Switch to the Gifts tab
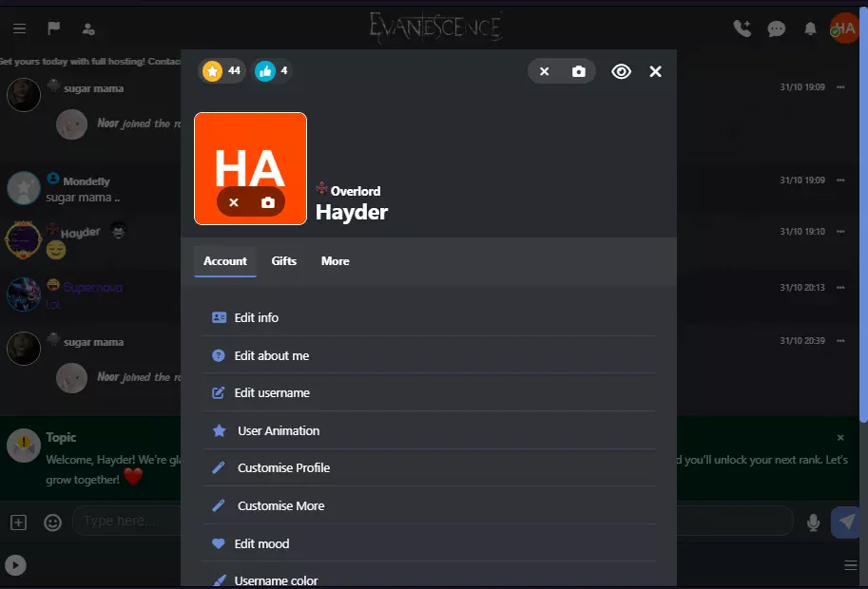The height and width of the screenshot is (589, 868). pyautogui.click(x=283, y=261)
